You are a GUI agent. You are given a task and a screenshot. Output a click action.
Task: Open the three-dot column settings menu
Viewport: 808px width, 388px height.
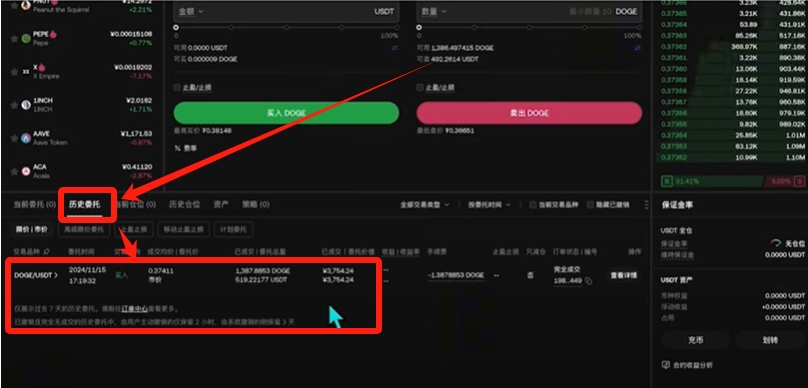pyautogui.click(x=646, y=205)
